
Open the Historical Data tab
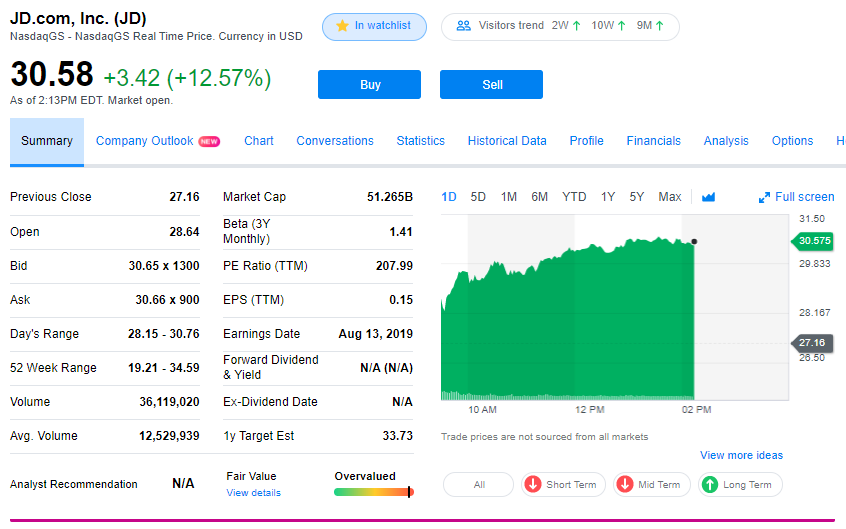[x=507, y=141]
